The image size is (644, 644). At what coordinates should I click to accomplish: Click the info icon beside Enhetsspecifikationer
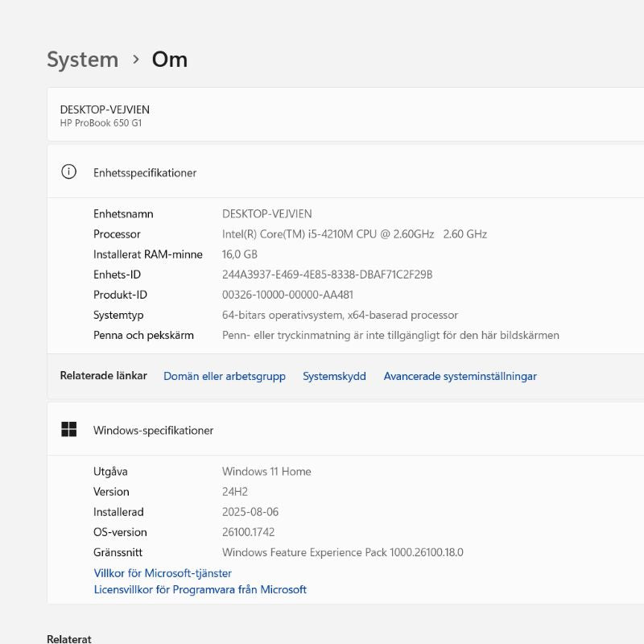click(x=69, y=171)
